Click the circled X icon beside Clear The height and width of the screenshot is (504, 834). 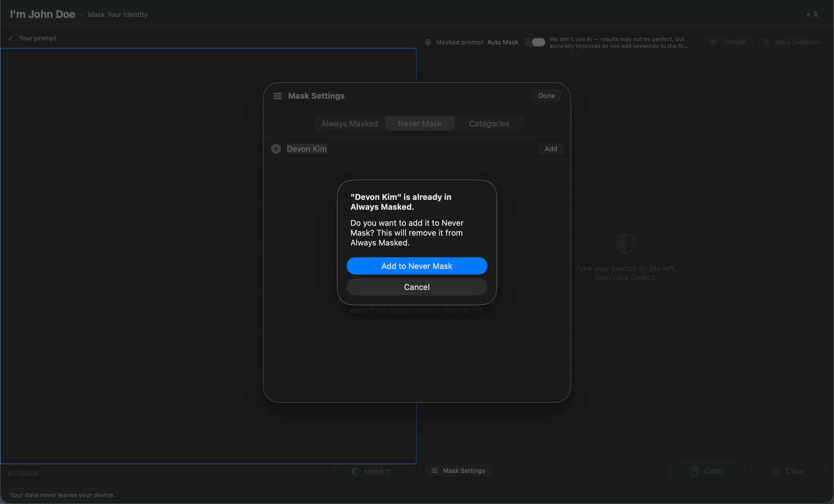[x=775, y=471]
